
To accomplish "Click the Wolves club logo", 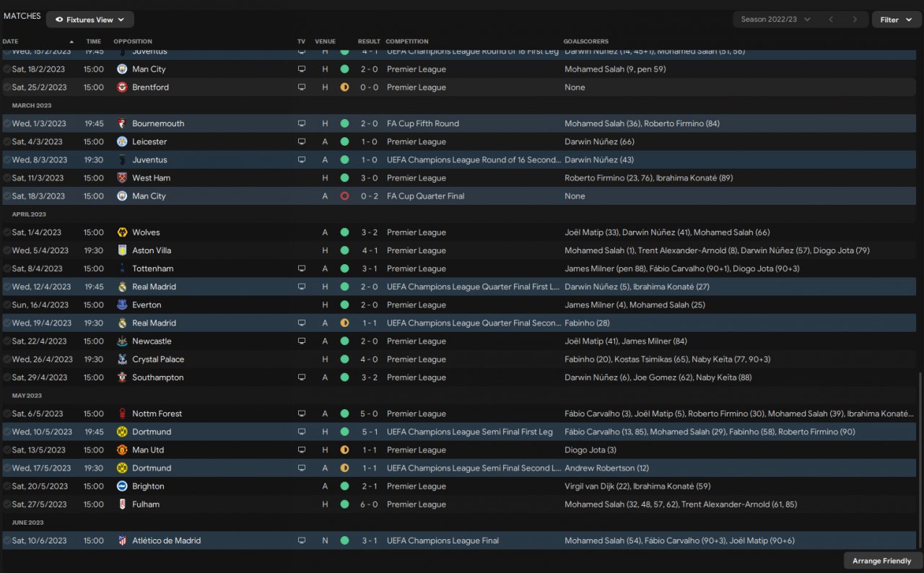I will [122, 232].
